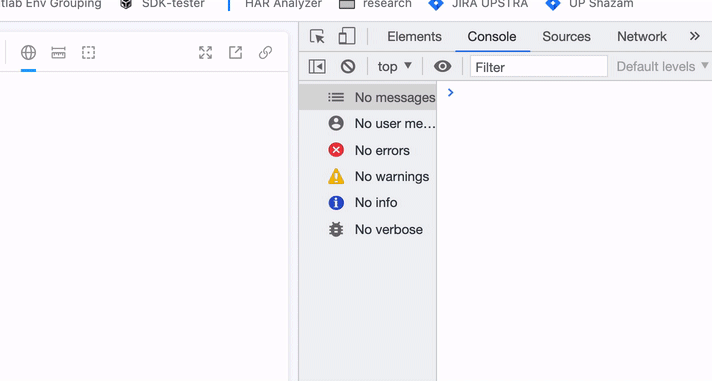The image size is (712, 381).
Task: Click the yellow warning triangle icon
Action: pyautogui.click(x=336, y=176)
